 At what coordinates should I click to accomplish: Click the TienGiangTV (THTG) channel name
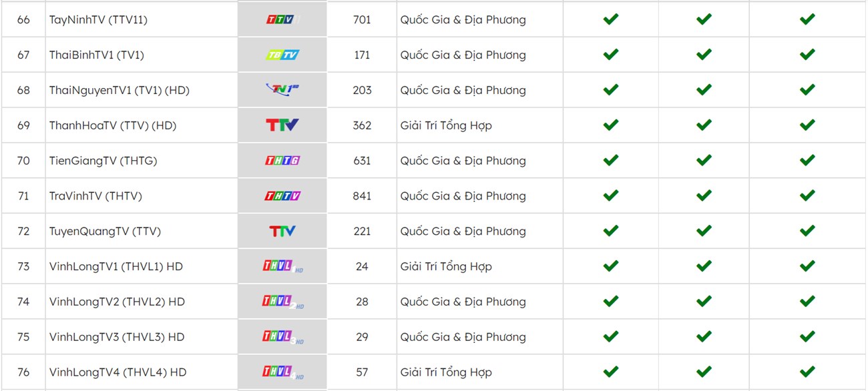[x=103, y=161]
